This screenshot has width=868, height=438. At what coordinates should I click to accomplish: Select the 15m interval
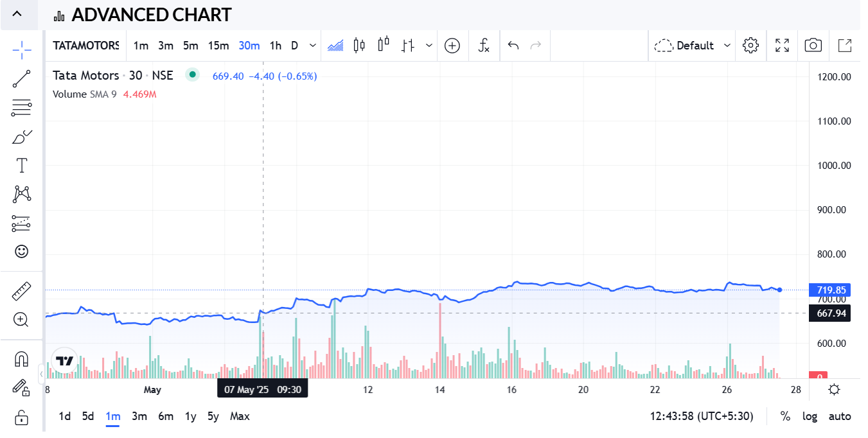[x=218, y=46]
